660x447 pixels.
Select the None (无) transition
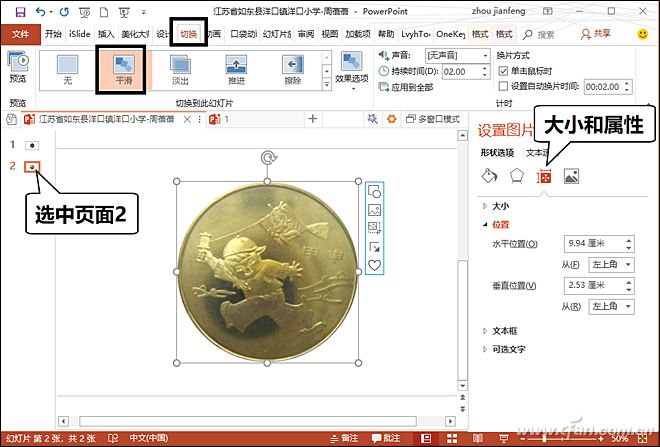67,69
